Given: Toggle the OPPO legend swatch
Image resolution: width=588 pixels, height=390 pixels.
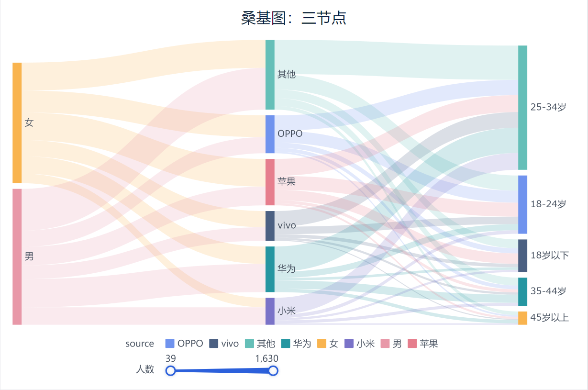Looking at the screenshot, I should point(170,344).
